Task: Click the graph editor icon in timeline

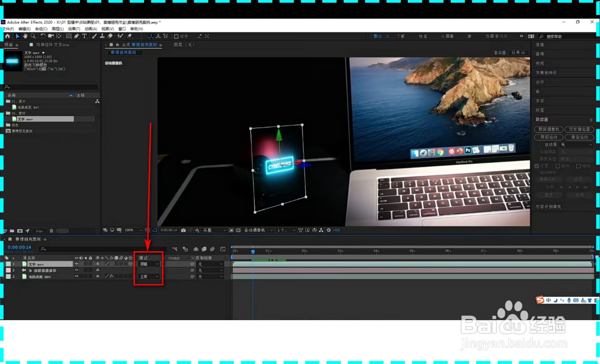Action: [223, 249]
